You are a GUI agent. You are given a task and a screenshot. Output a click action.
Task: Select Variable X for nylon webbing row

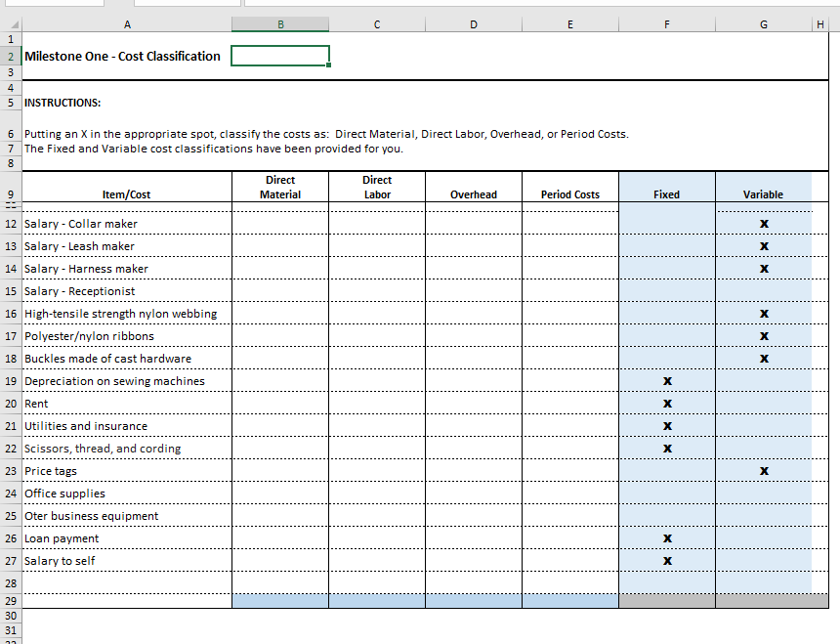pos(764,314)
